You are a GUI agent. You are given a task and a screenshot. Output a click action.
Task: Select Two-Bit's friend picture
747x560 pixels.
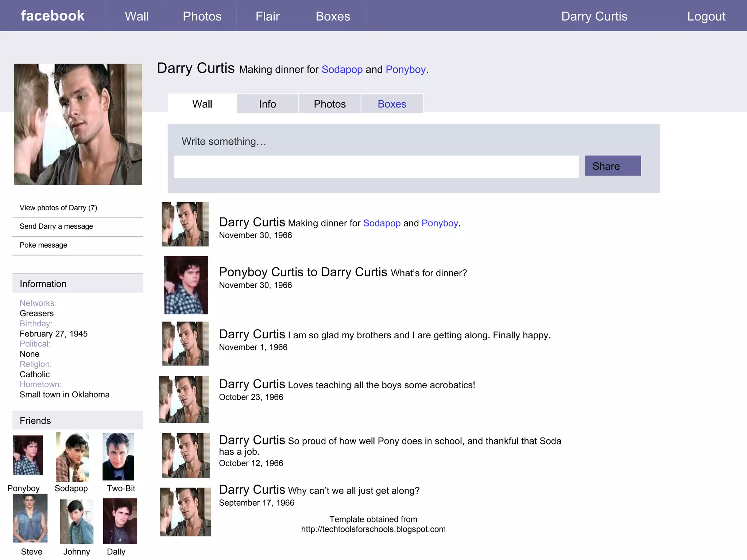pos(118,457)
